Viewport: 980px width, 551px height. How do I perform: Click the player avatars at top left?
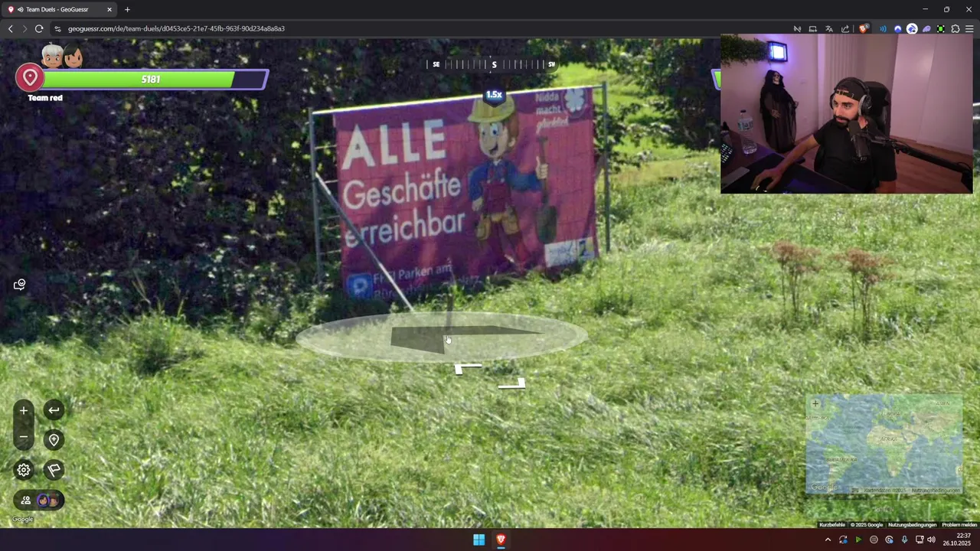pos(62,56)
